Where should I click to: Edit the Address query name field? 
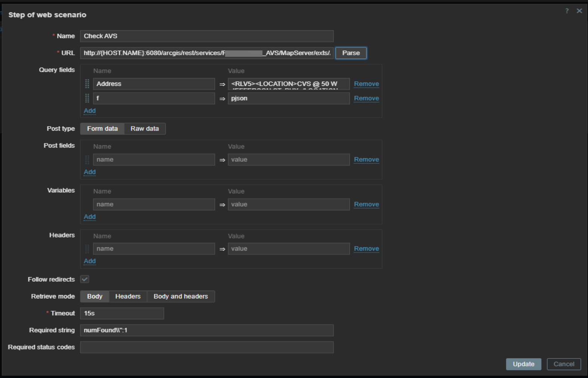154,84
